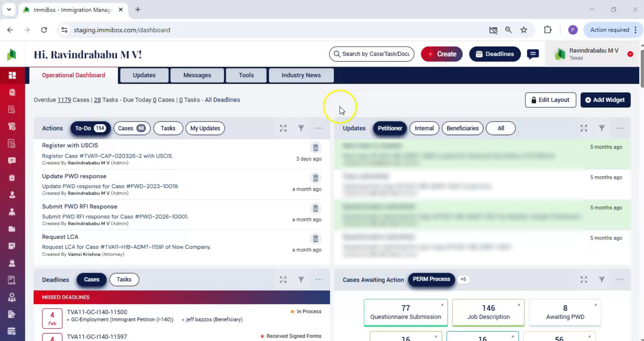The height and width of the screenshot is (341, 644).
Task: Open filter for the Deadlines widget
Action: point(301,280)
